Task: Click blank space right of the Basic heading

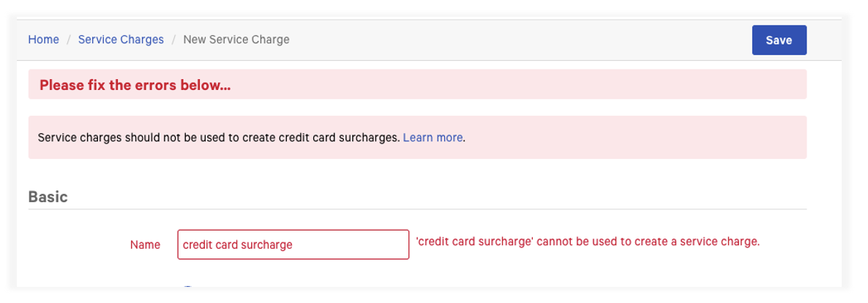Action: click(x=439, y=197)
